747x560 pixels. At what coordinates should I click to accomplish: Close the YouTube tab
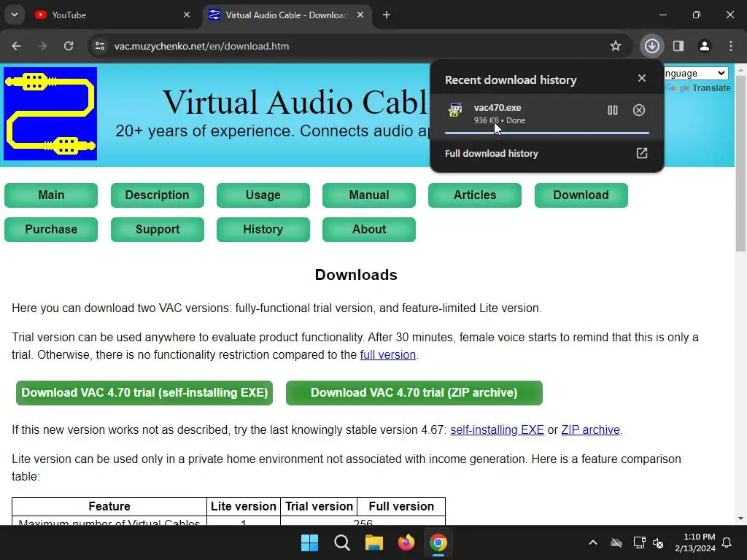point(187,15)
